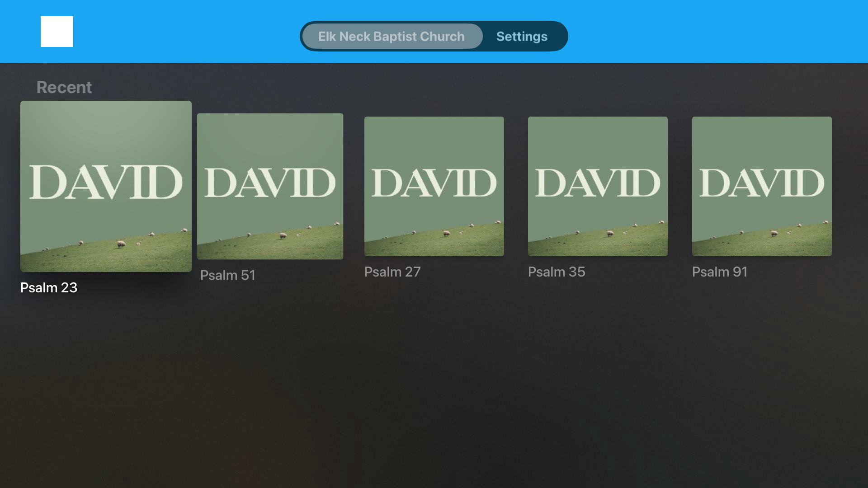Open the Settings tab
This screenshot has height=488, width=868.
pos(522,36)
